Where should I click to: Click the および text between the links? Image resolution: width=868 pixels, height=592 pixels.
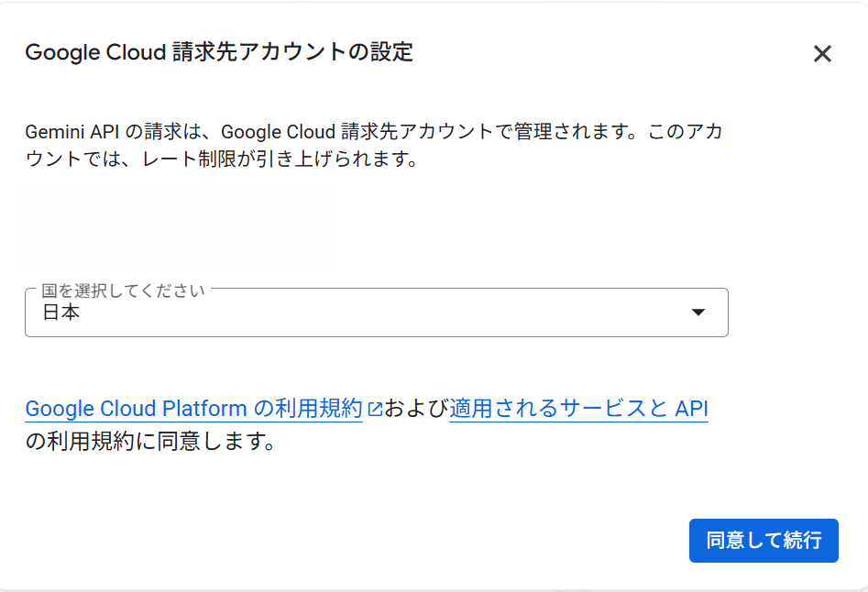point(416,409)
